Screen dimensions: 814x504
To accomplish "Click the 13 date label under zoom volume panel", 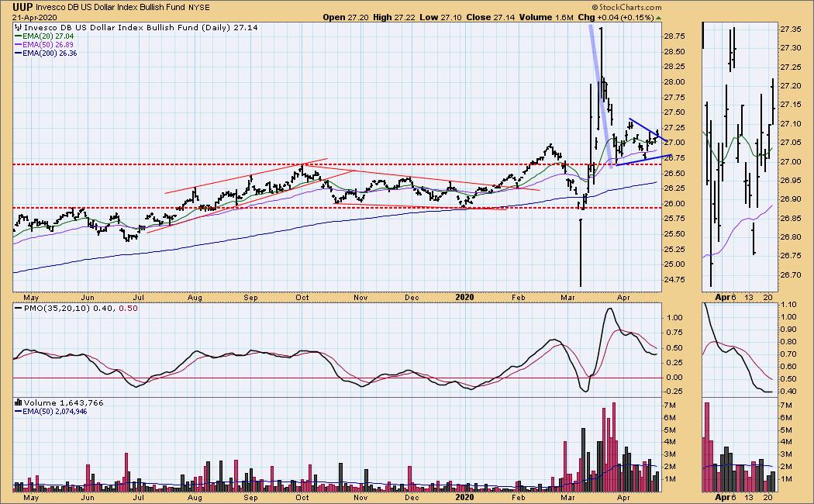I will (749, 498).
